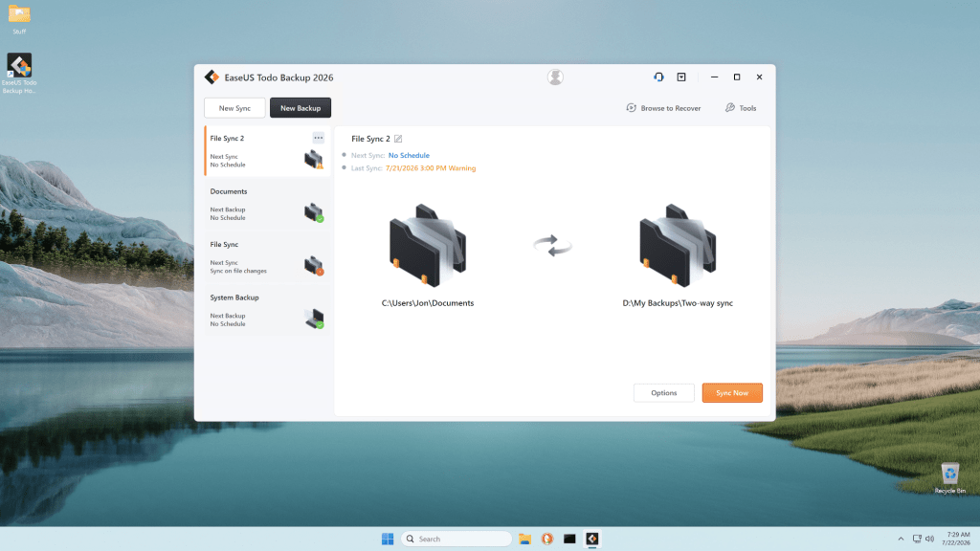Edit the File Sync 2 name pencil icon

pos(398,139)
